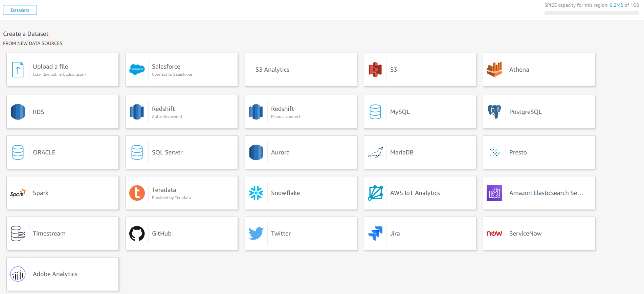Click the Redshift Manual connect icon
644x294 pixels.
point(256,112)
